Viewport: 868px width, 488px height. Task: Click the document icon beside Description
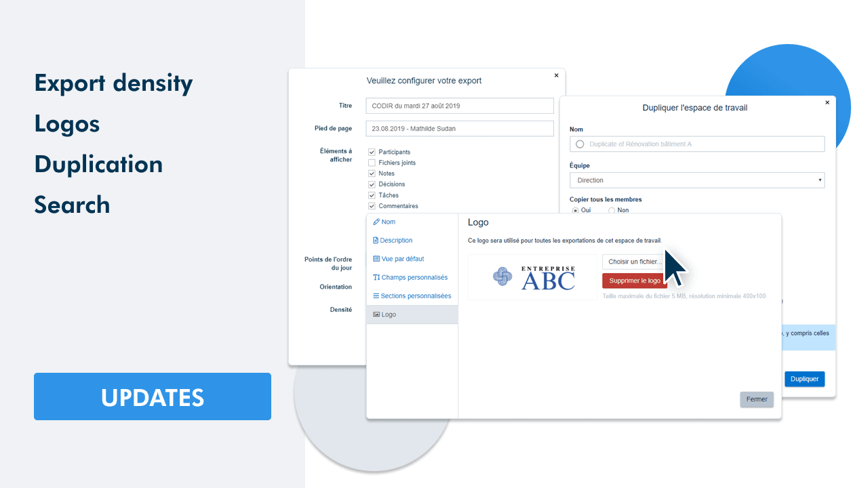tap(376, 241)
